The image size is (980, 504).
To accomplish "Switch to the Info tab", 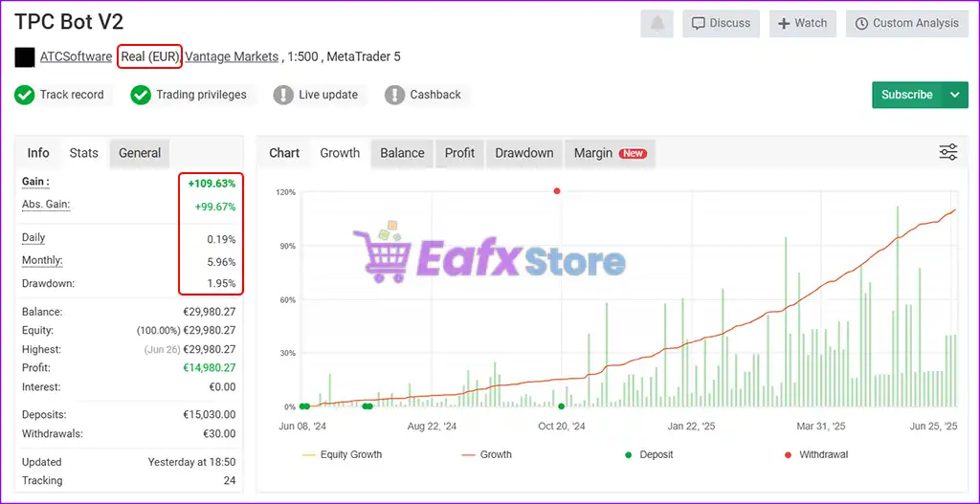I will click(38, 153).
